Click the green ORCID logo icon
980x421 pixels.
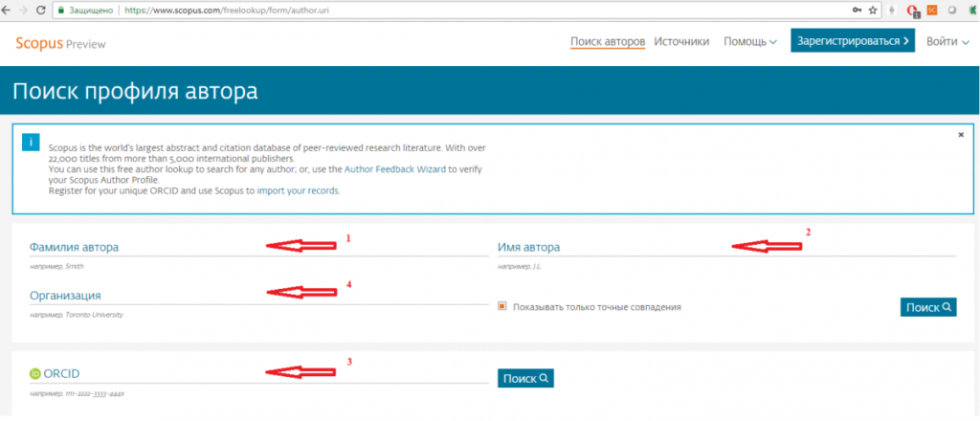point(35,374)
